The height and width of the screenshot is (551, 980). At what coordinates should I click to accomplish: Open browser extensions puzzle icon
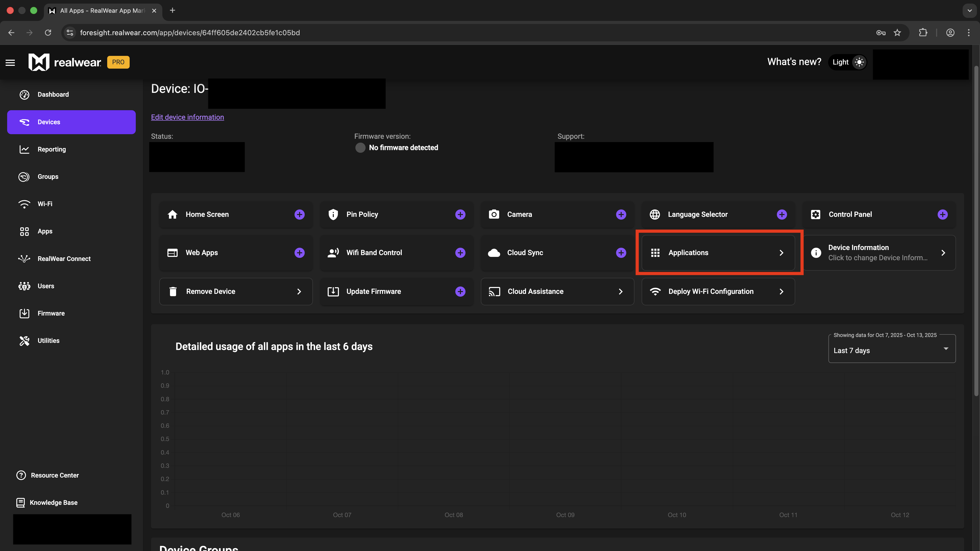923,33
